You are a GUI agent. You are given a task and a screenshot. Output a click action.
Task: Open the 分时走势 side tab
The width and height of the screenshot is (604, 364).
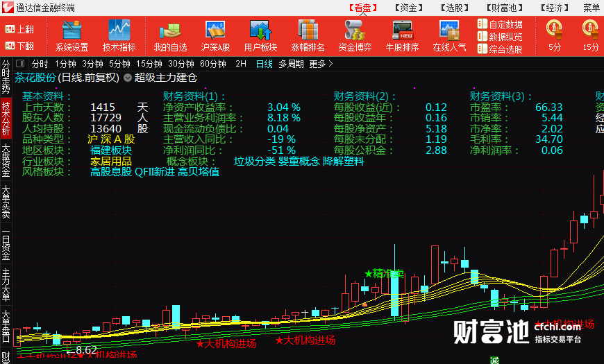(6, 76)
